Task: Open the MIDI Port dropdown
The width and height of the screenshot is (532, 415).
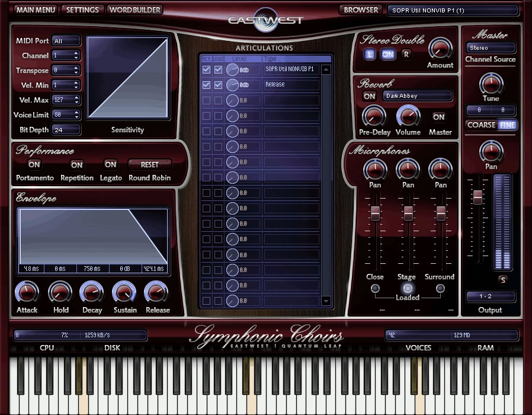Action: (66, 41)
